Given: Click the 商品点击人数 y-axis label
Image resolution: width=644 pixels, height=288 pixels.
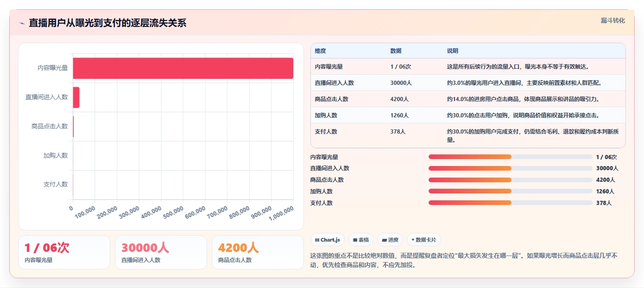Looking at the screenshot, I should click(x=50, y=126).
